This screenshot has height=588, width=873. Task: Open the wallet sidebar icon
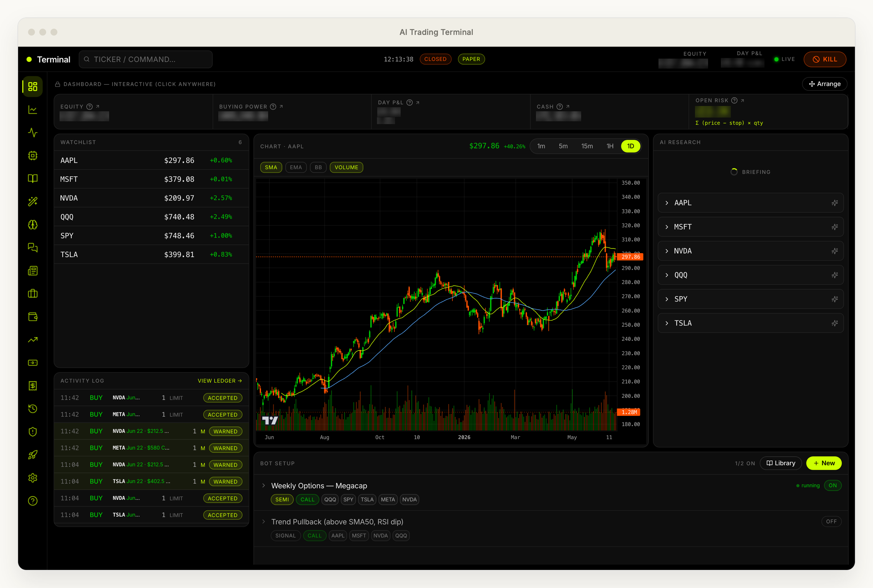pyautogui.click(x=33, y=316)
